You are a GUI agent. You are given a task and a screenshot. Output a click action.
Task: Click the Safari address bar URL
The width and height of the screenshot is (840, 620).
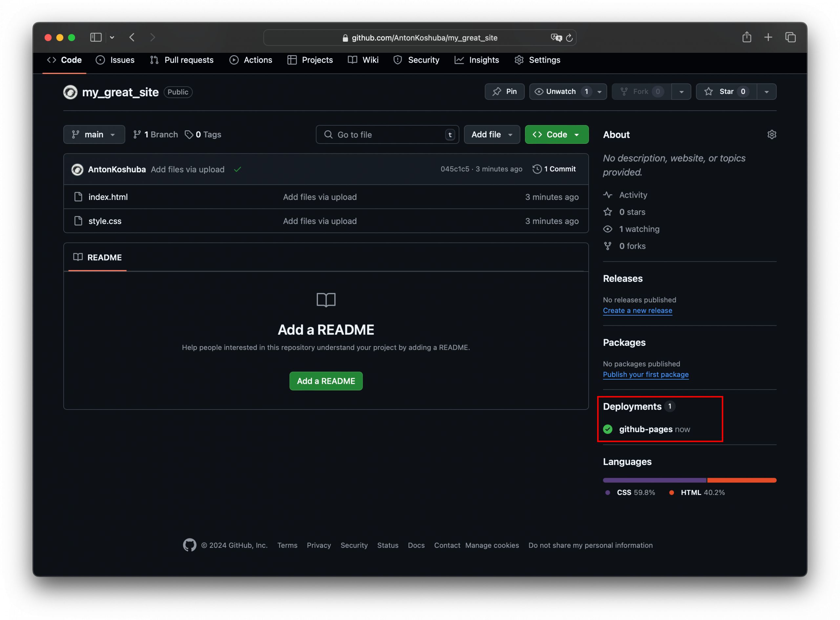point(424,38)
